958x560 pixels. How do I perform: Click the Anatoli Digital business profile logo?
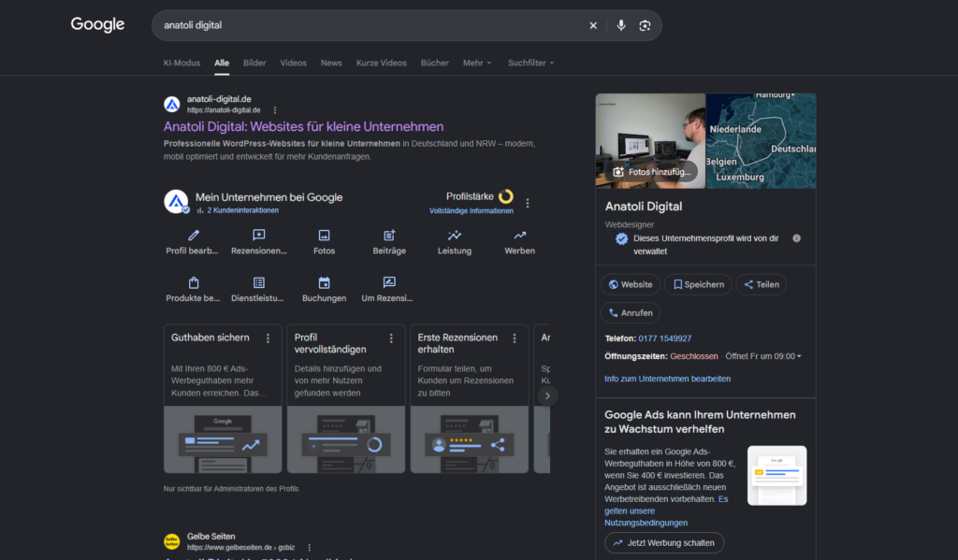[176, 202]
